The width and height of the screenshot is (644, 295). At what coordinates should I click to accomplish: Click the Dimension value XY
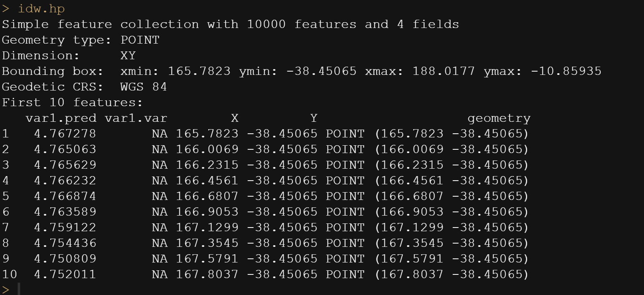128,56
